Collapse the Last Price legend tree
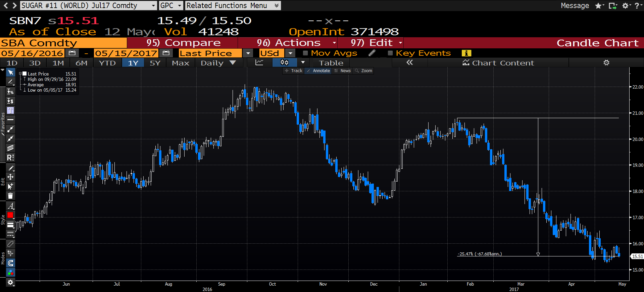 point(20,74)
